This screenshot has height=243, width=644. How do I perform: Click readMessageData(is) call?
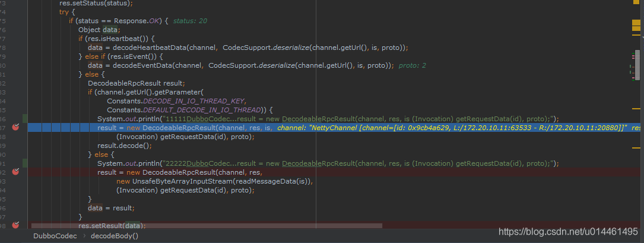point(273,181)
